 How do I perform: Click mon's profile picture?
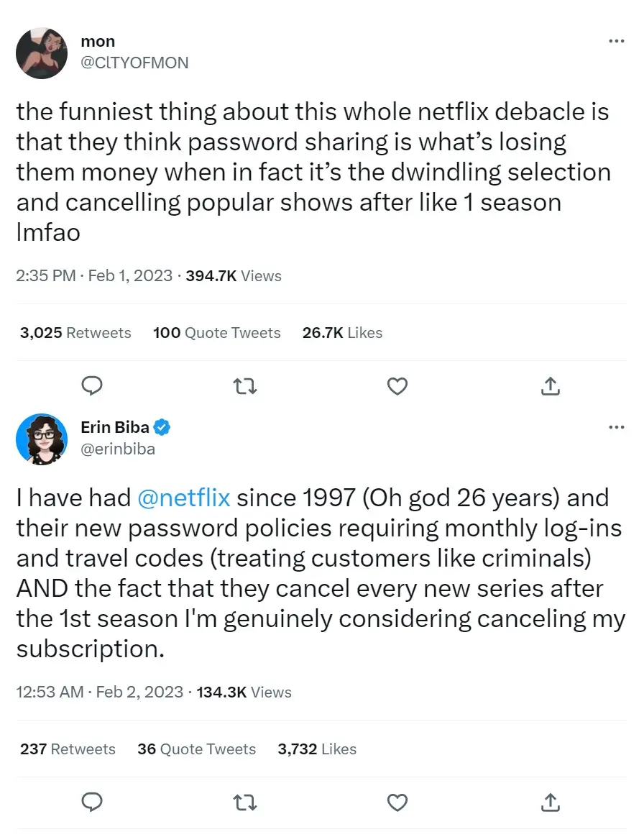pyautogui.click(x=42, y=52)
